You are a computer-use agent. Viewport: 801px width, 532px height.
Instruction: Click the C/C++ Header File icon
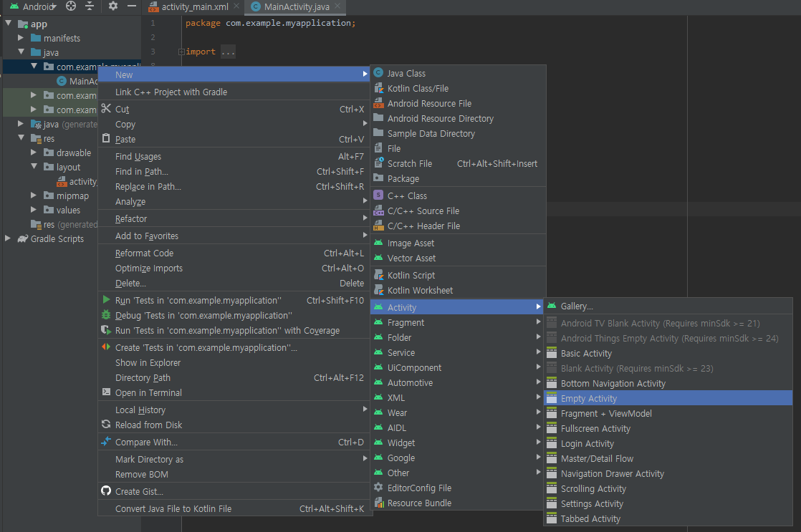378,226
